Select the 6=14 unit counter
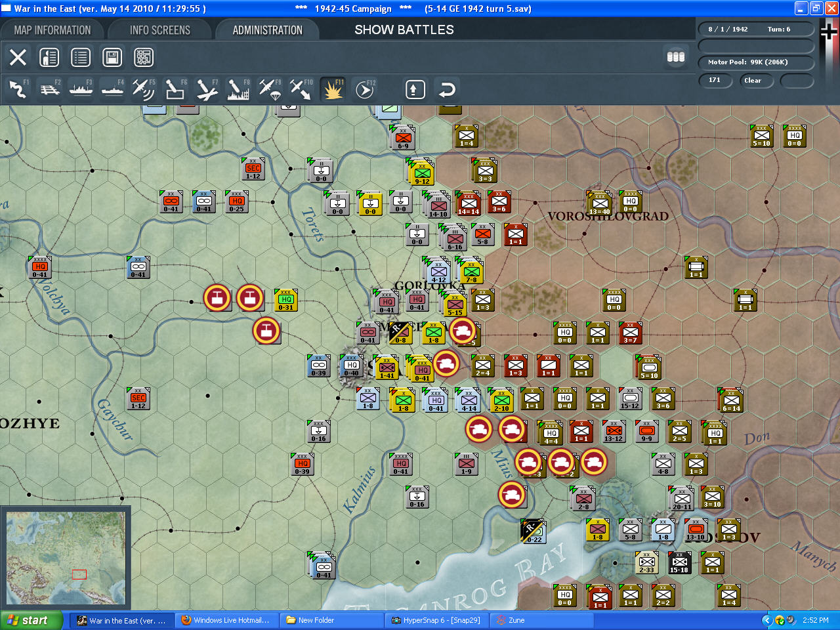 pos(731,400)
